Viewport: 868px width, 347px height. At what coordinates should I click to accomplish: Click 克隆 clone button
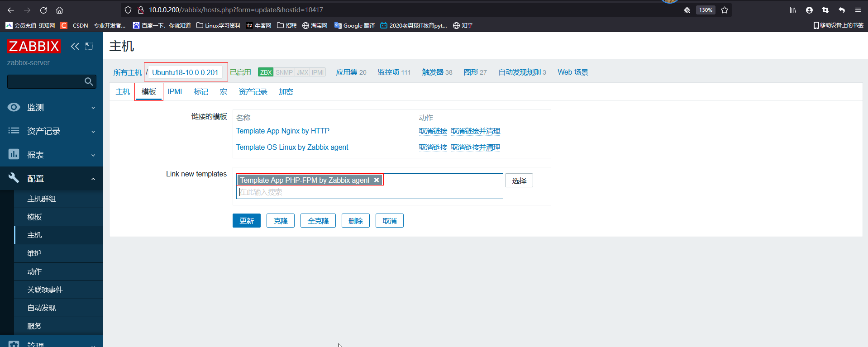[281, 221]
